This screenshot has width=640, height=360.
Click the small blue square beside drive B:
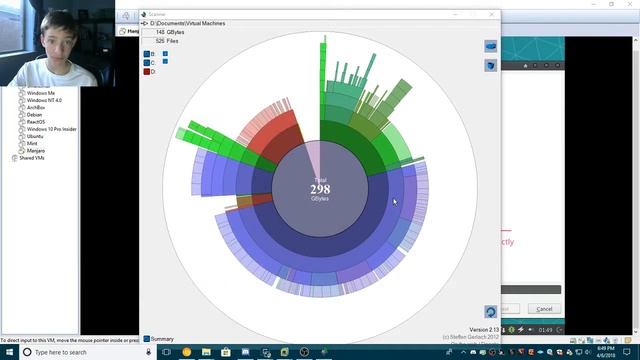[x=165, y=53]
